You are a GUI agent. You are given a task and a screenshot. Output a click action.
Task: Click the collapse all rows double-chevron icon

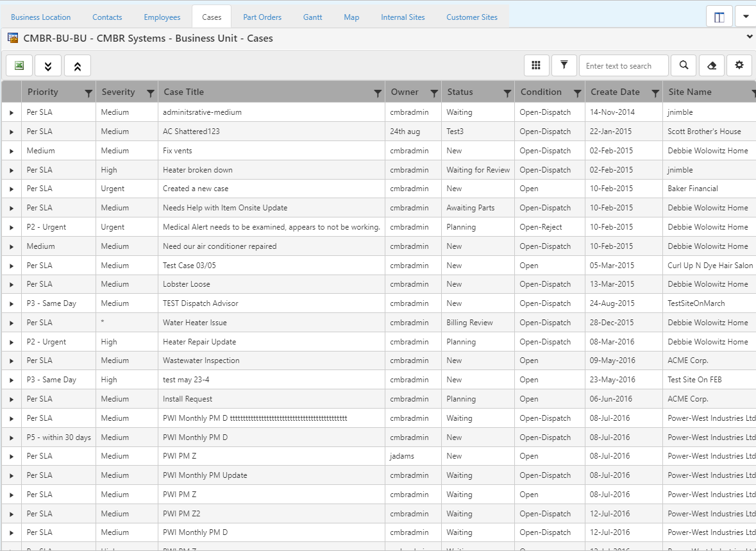pyautogui.click(x=78, y=65)
